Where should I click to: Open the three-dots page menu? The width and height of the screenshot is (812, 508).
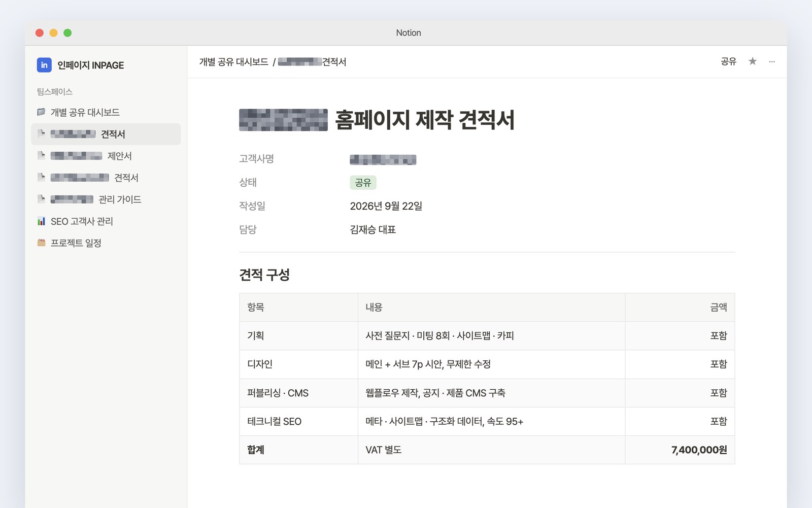click(x=772, y=61)
